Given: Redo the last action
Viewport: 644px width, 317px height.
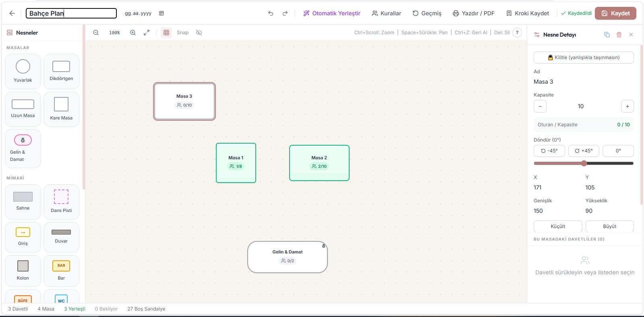Looking at the screenshot, I should [x=285, y=13].
